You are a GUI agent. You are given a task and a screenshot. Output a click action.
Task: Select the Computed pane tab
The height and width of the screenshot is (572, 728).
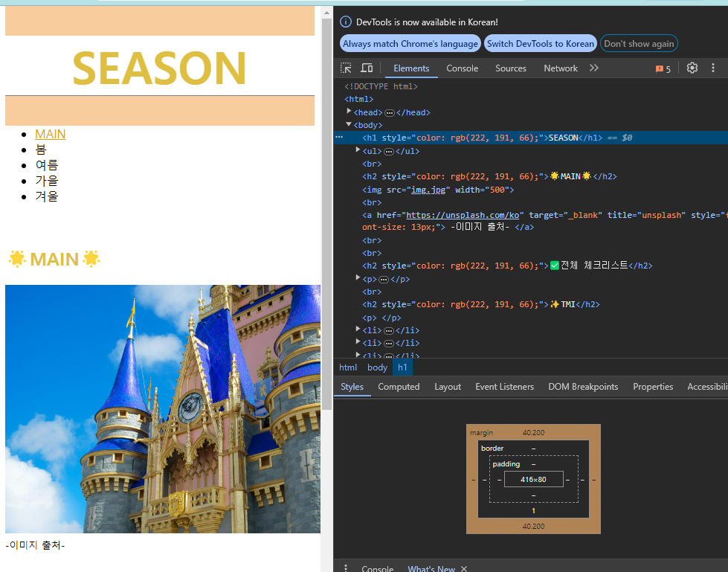[x=399, y=387]
